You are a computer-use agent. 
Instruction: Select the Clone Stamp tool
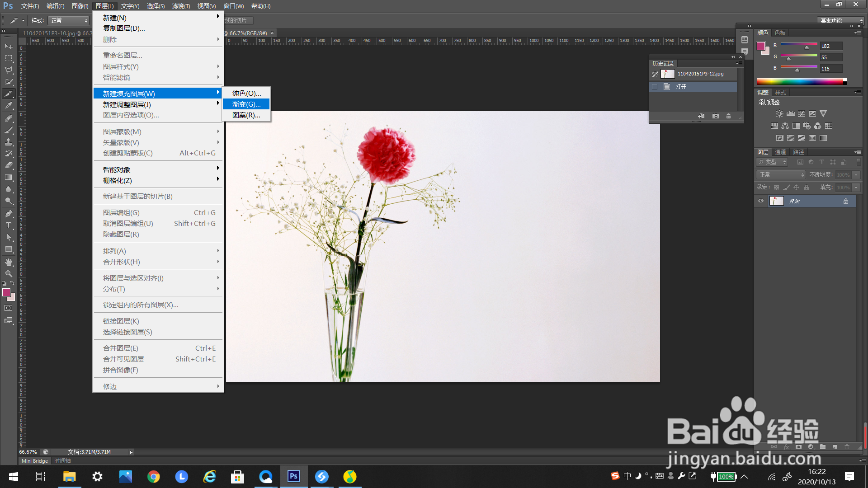pos(8,142)
